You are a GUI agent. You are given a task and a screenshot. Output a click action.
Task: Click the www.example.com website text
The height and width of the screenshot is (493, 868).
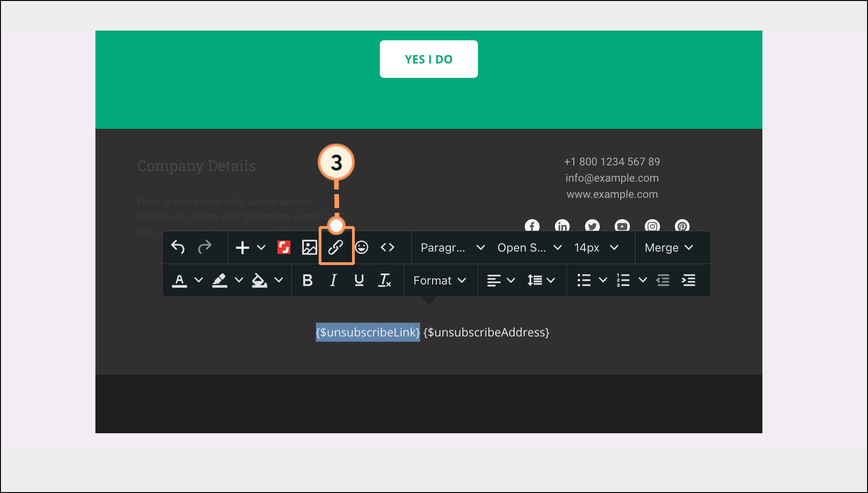(x=612, y=194)
